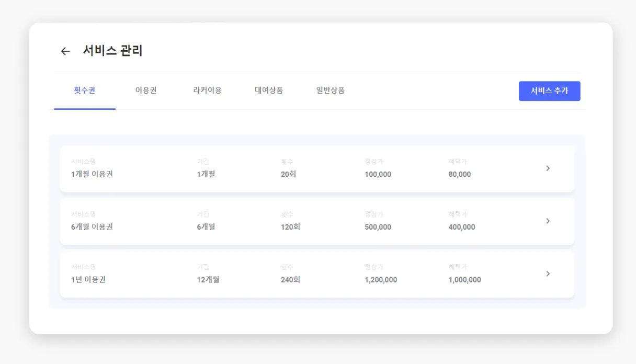636x364 pixels.
Task: Click the 12개월 period value
Action: [x=208, y=280]
